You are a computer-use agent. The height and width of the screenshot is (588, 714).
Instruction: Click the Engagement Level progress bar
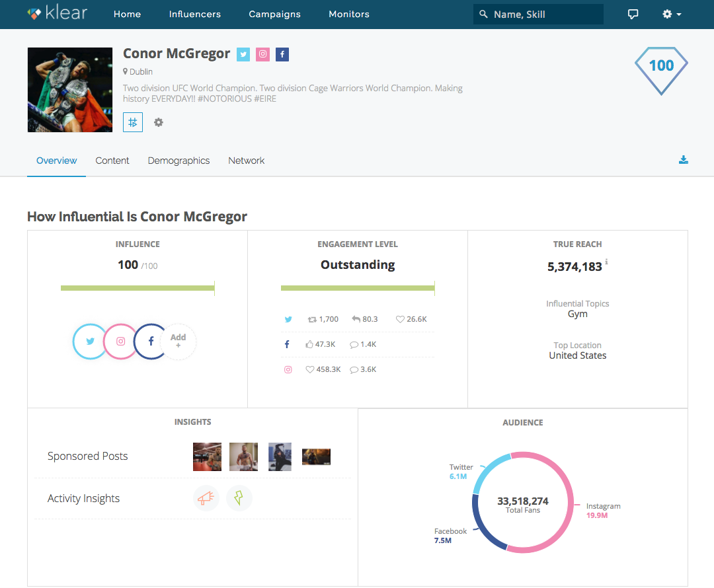[x=358, y=288]
